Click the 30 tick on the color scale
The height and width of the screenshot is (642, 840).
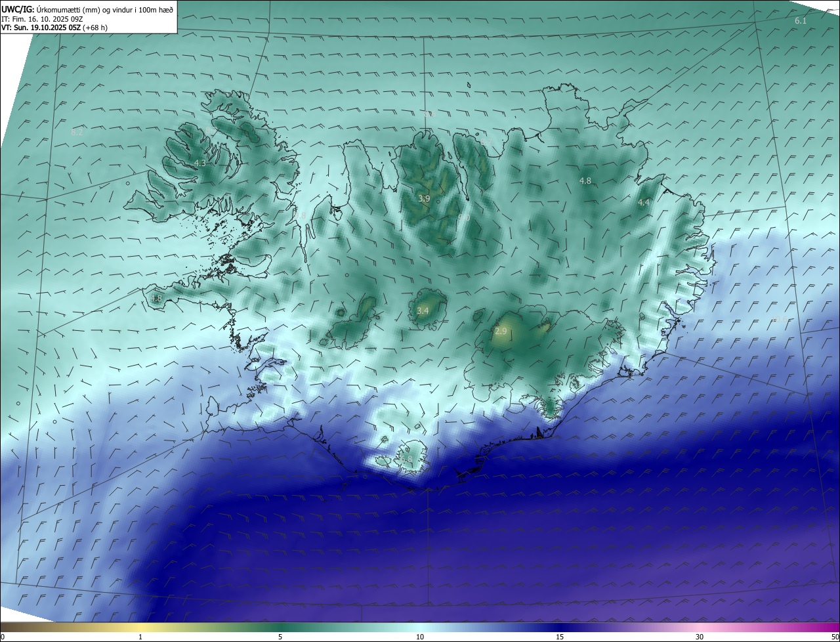(x=700, y=637)
